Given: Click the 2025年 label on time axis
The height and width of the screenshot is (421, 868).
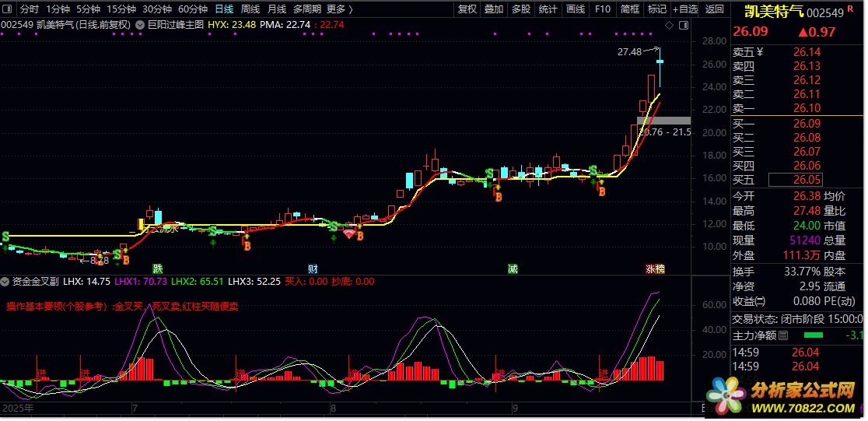Looking at the screenshot, I should [18, 409].
